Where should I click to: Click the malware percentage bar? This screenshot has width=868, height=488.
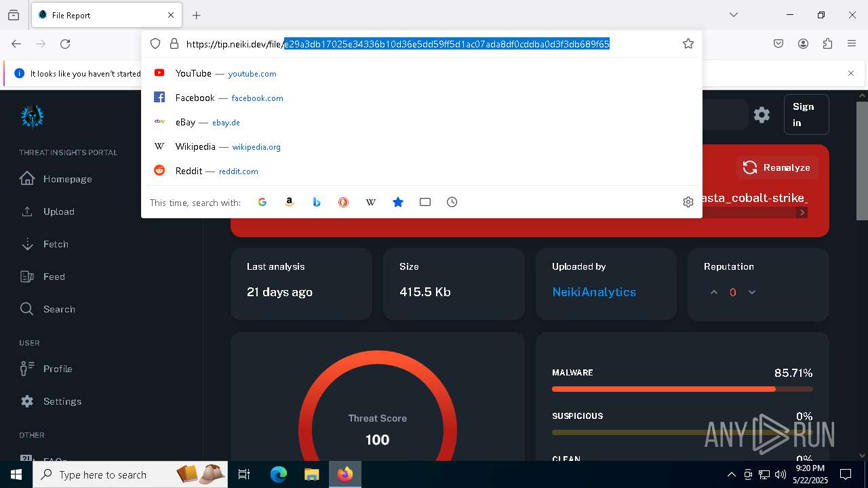tap(682, 389)
